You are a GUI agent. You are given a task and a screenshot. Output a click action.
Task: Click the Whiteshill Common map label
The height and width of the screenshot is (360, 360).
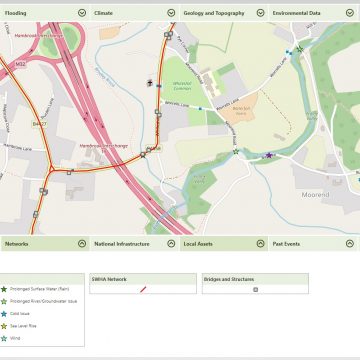(x=182, y=86)
